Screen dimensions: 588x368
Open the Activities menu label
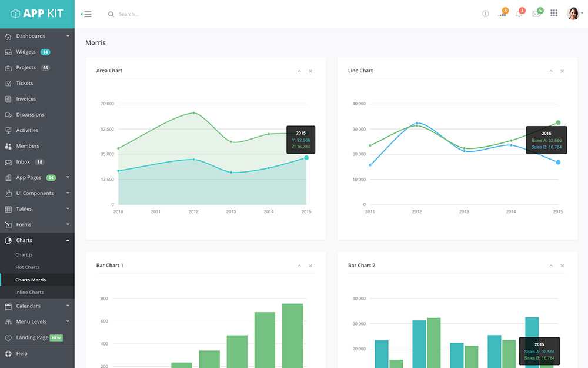(x=28, y=131)
